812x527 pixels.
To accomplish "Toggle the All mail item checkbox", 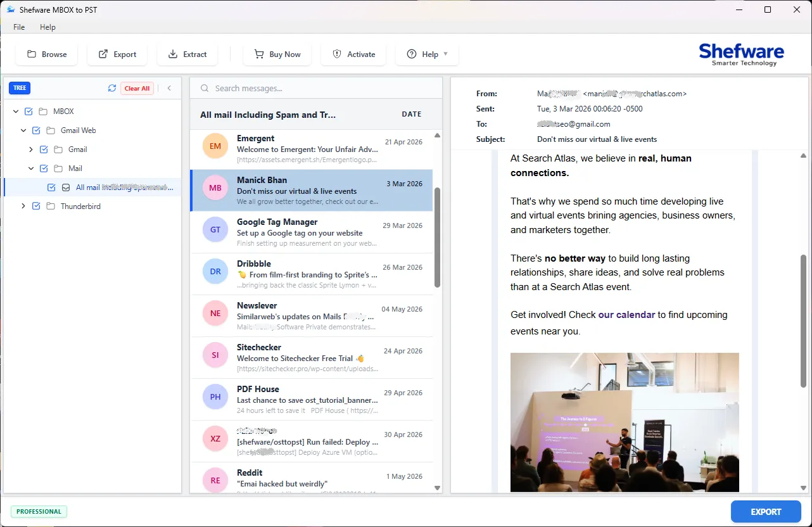I will 51,187.
